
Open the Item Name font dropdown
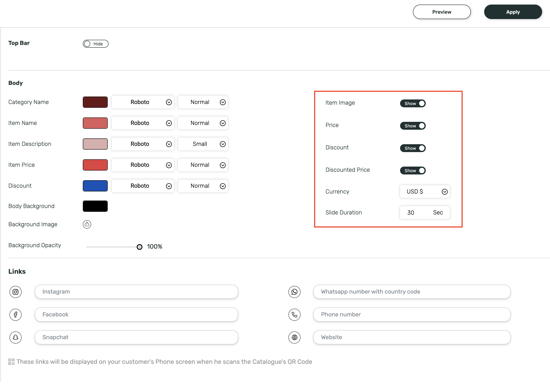[x=143, y=123]
